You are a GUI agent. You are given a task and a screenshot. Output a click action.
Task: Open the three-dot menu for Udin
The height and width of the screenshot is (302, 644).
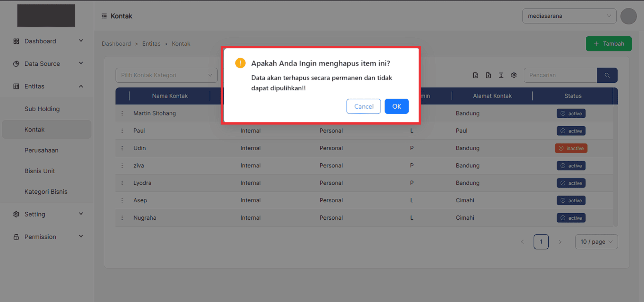point(122,148)
